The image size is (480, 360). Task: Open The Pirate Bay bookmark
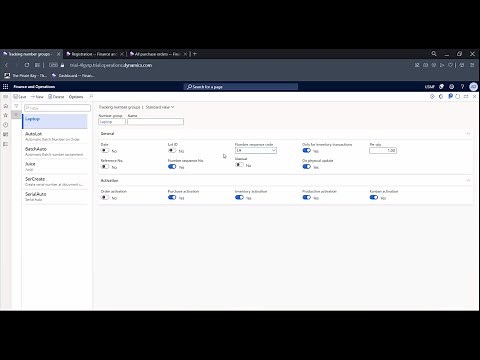(x=26, y=76)
